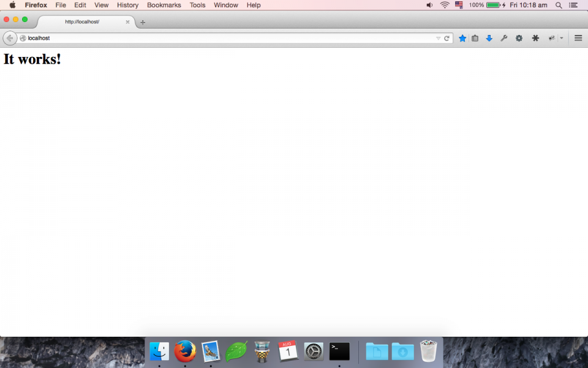Open the Firefox application menu
Screen dimensions: 588x368
click(x=36, y=5)
